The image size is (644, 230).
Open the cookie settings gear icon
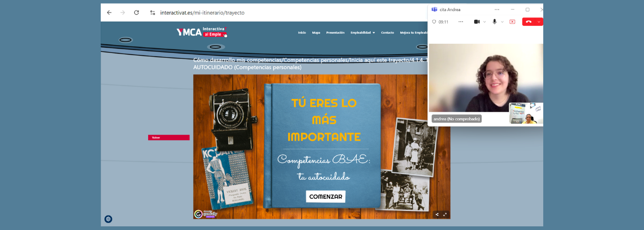(108, 219)
